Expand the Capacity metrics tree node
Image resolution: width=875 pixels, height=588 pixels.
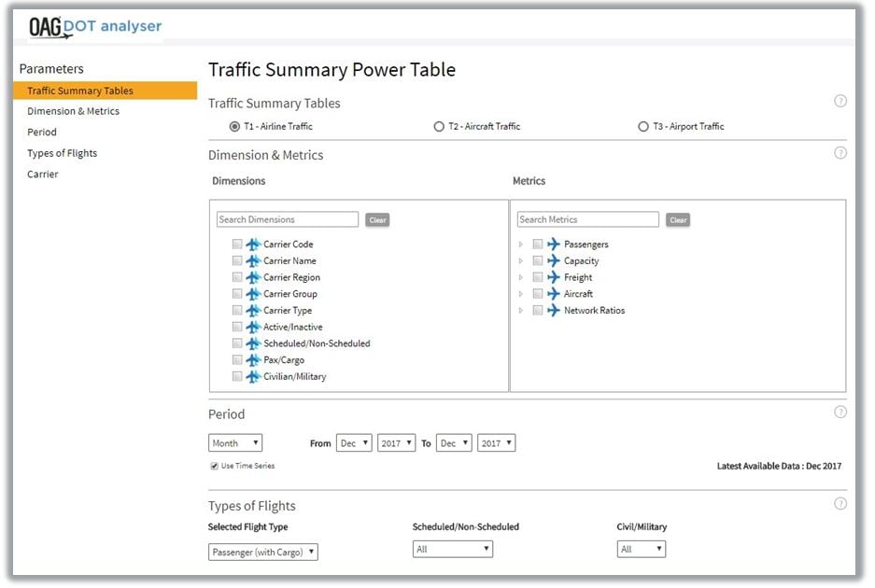(521, 261)
